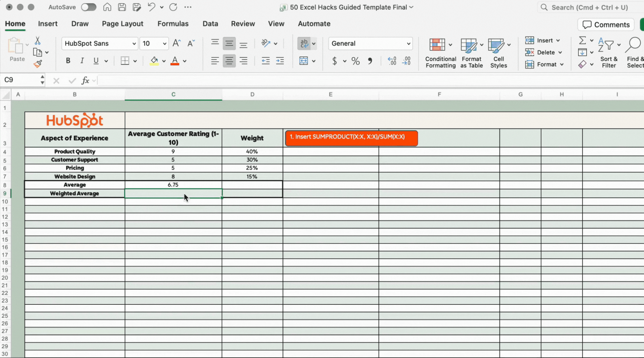Click the Undo arrow icon
The width and height of the screenshot is (644, 358).
(x=151, y=7)
